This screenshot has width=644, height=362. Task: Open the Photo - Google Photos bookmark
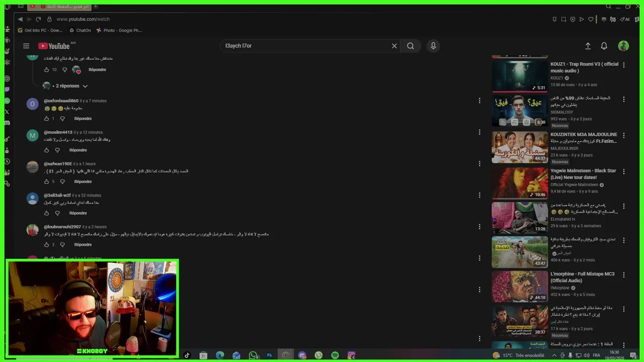click(x=119, y=30)
